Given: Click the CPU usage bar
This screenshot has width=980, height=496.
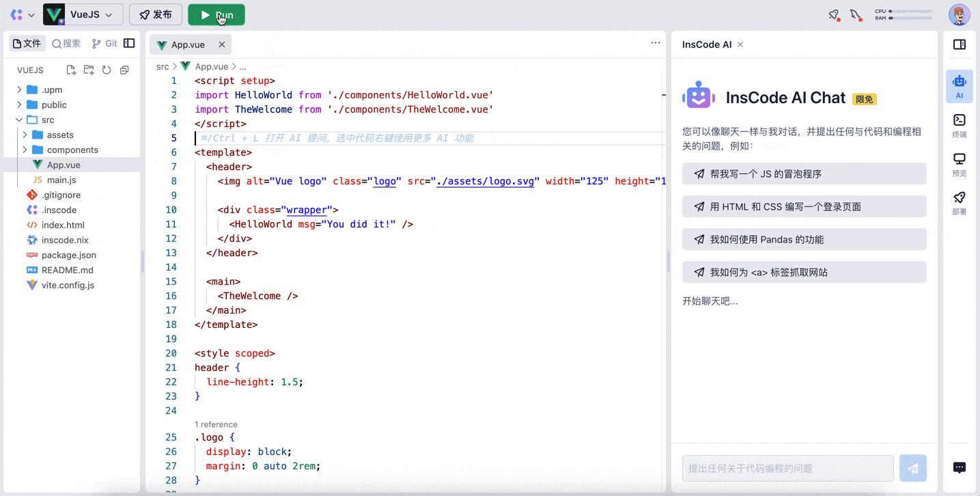Looking at the screenshot, I should point(910,11).
